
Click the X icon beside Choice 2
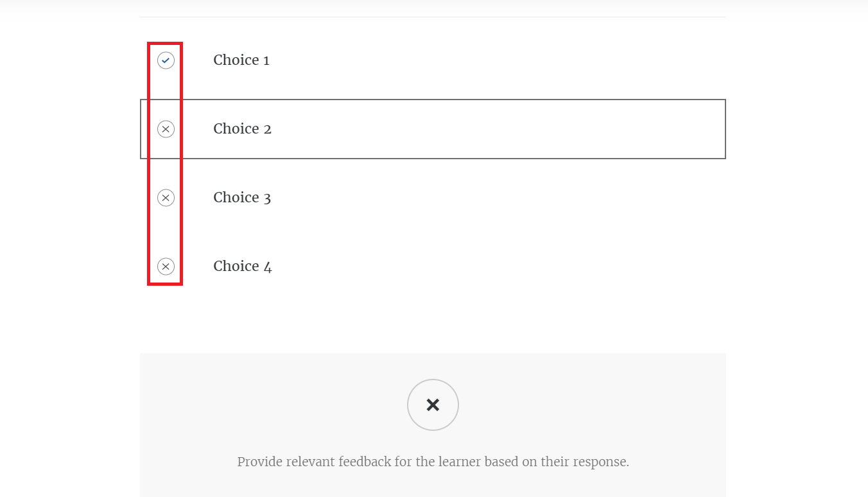coord(166,129)
